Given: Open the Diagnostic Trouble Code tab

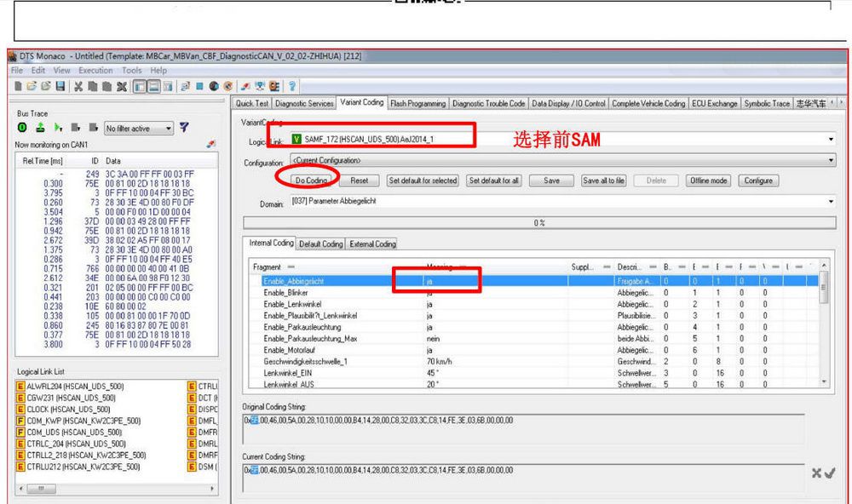Looking at the screenshot, I should click(x=488, y=103).
